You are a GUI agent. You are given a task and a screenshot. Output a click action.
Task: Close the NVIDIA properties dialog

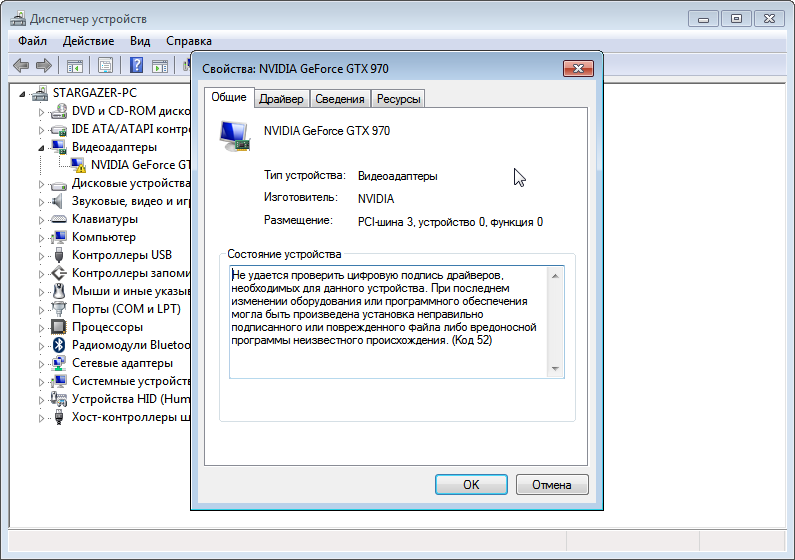[578, 68]
